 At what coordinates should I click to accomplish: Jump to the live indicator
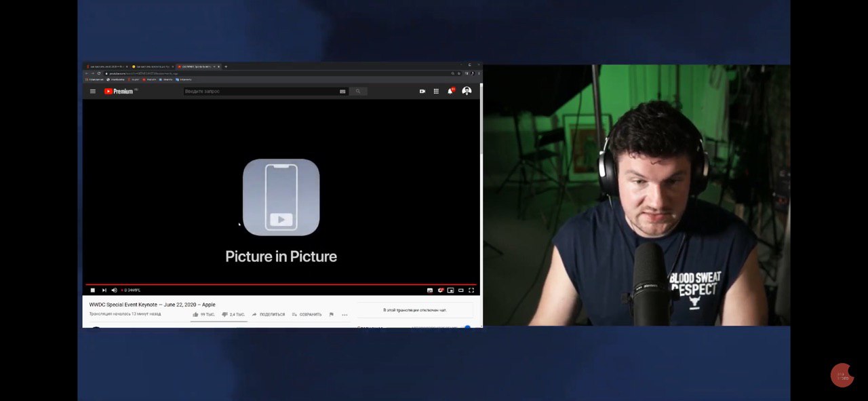click(x=131, y=290)
